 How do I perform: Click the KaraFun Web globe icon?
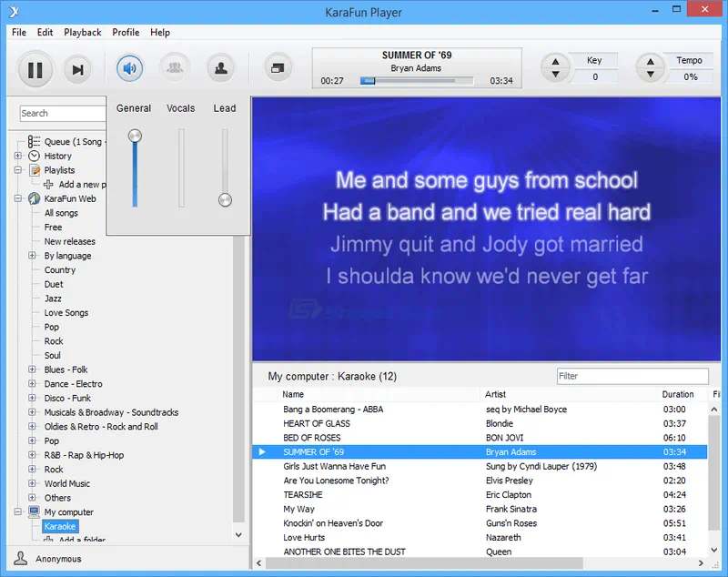click(x=34, y=198)
